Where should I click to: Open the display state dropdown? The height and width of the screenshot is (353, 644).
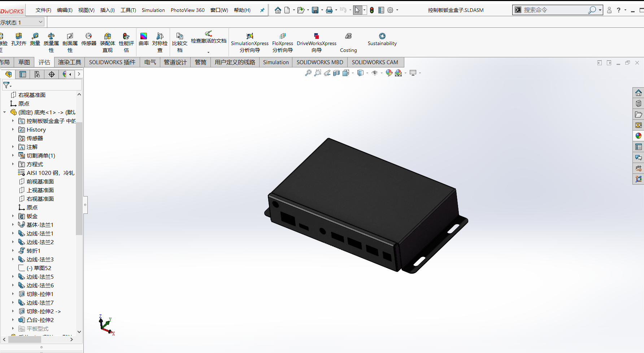40,22
